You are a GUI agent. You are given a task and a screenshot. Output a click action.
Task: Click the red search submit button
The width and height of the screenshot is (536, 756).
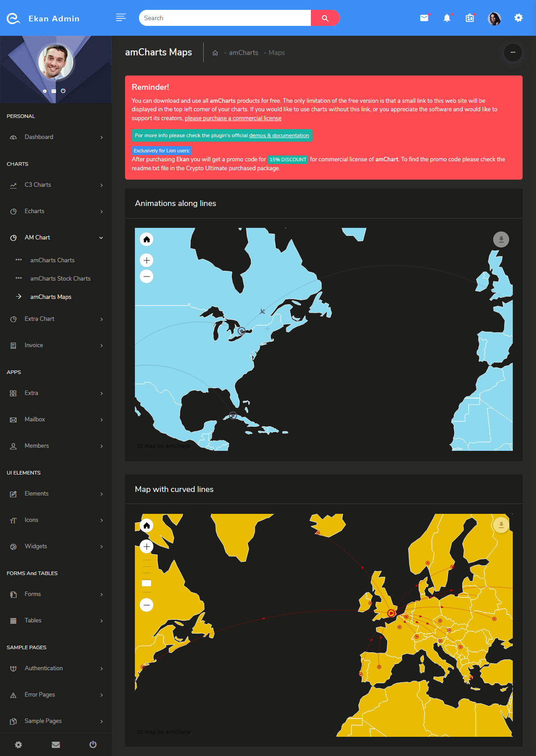(325, 18)
